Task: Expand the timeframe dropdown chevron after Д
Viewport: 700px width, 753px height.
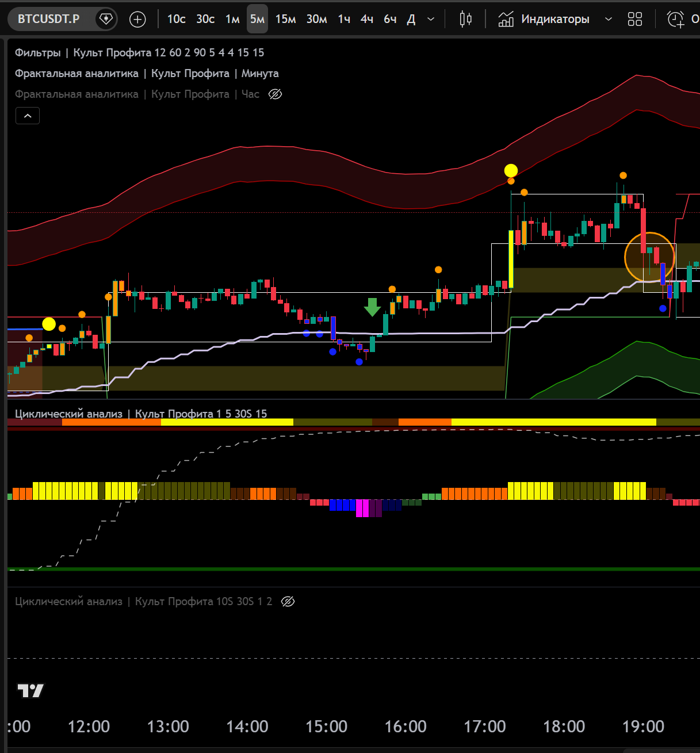Action: click(431, 20)
